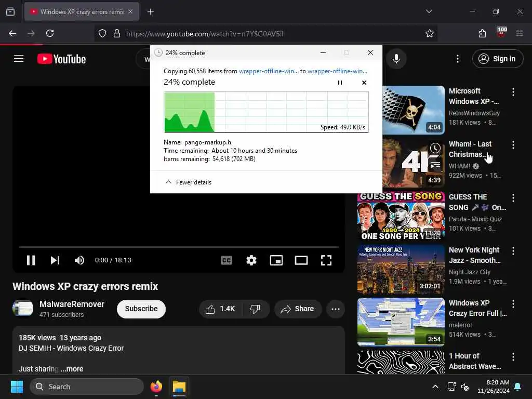
Task: List all tabs dropdown arrow
Action: [429, 11]
